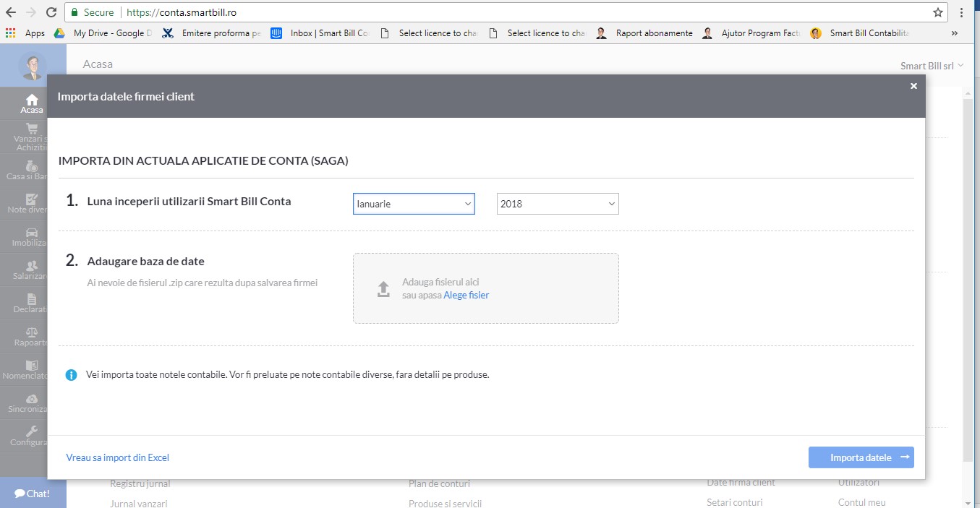
Task: Click the address bar URL
Action: coord(182,12)
